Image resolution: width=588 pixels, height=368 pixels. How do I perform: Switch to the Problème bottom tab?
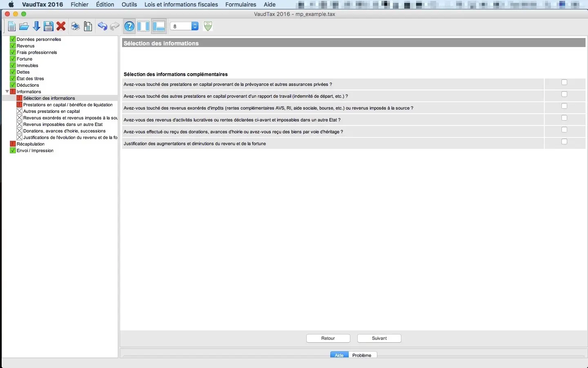(x=362, y=355)
